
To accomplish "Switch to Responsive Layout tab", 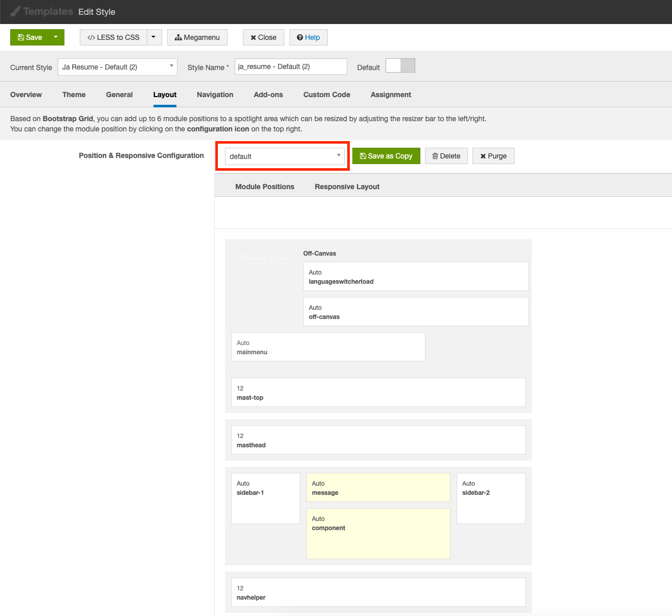I will click(x=347, y=187).
